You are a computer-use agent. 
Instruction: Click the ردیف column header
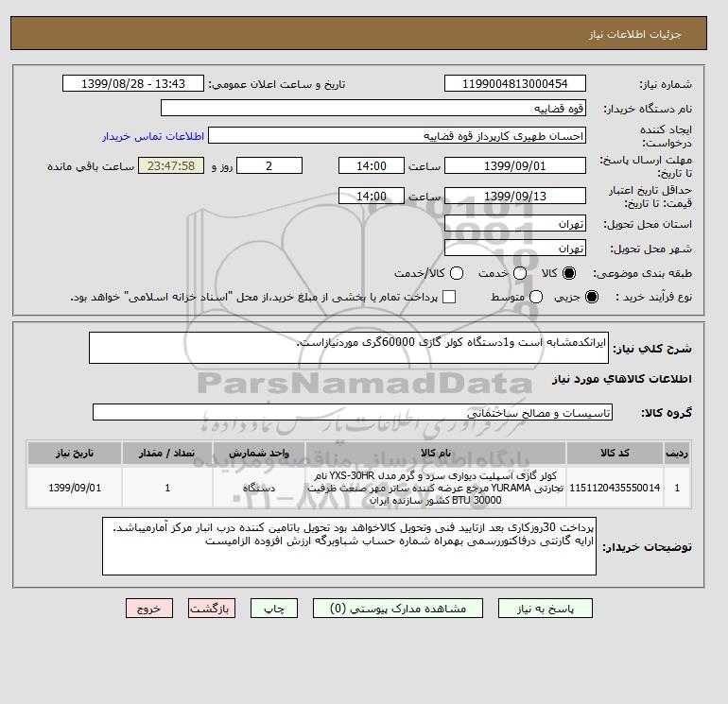point(677,453)
